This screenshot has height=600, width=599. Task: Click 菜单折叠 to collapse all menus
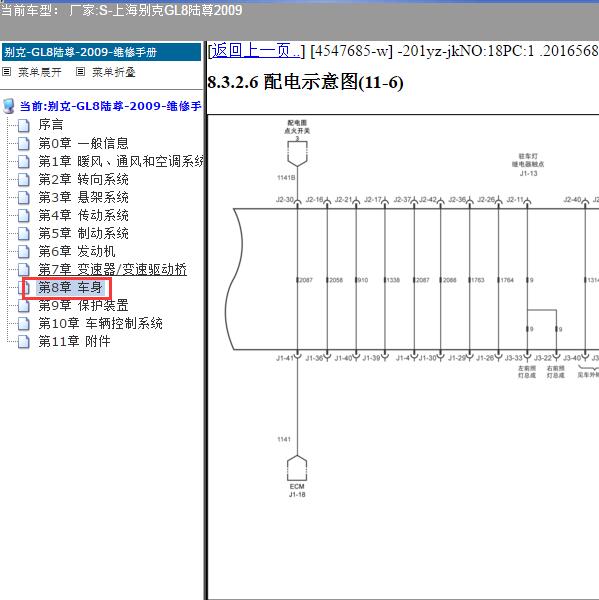point(114,72)
